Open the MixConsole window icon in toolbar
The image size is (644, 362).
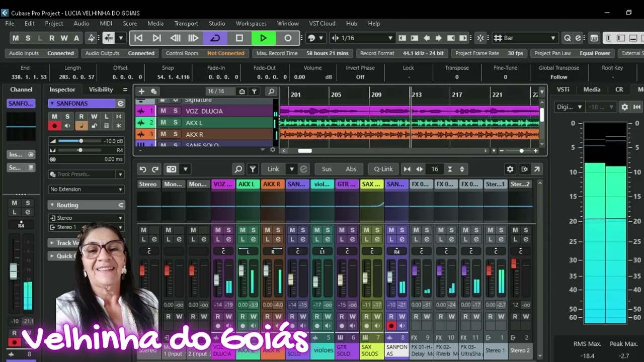point(594,38)
